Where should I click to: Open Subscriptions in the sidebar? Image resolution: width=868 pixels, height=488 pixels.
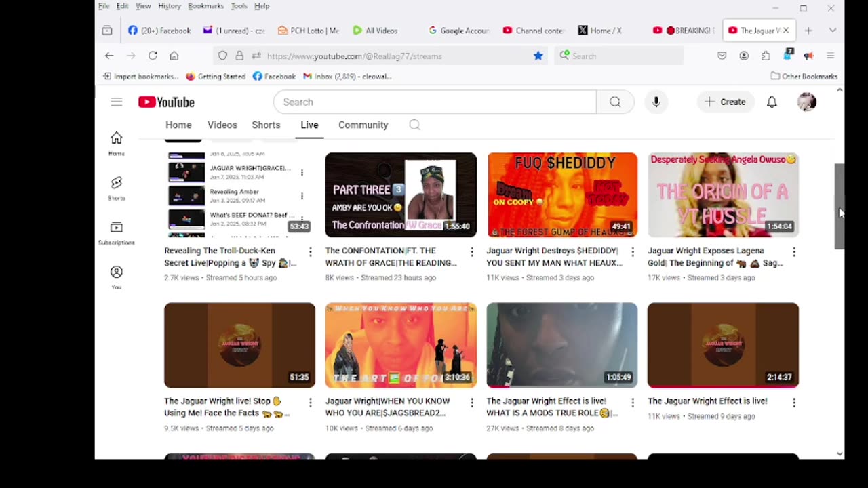[117, 232]
